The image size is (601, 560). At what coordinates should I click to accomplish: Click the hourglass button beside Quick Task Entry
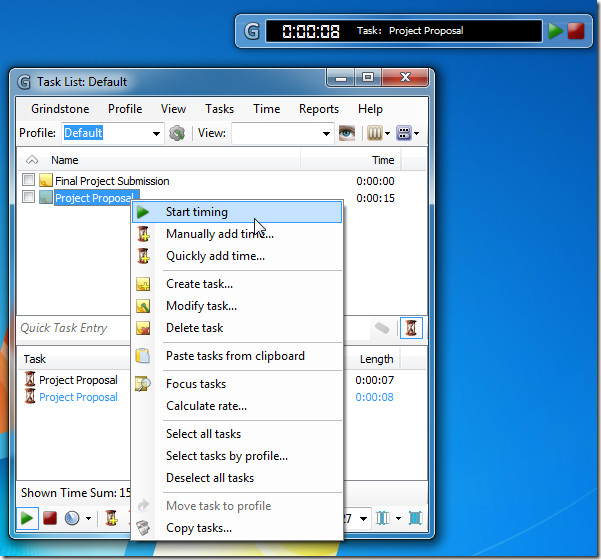click(x=411, y=328)
